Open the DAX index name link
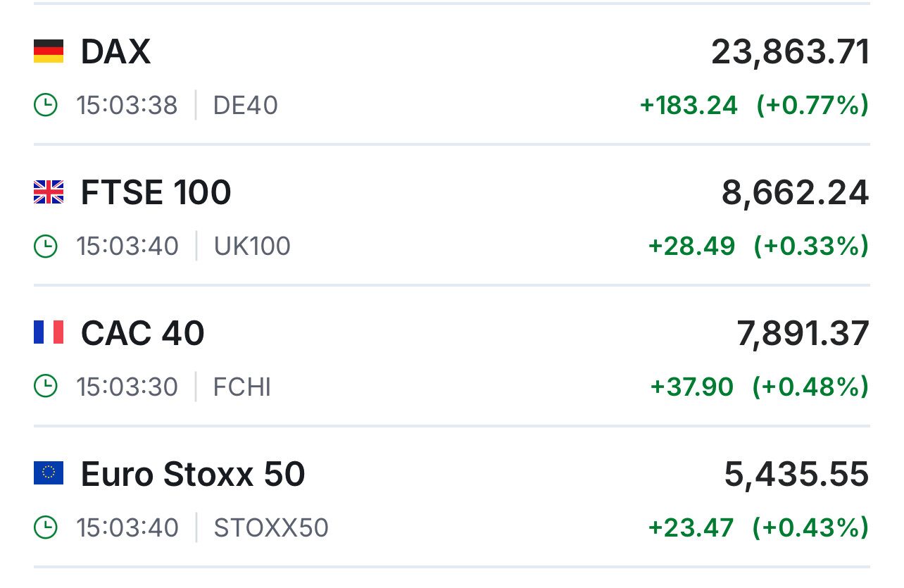The height and width of the screenshot is (588, 904). pos(115,51)
